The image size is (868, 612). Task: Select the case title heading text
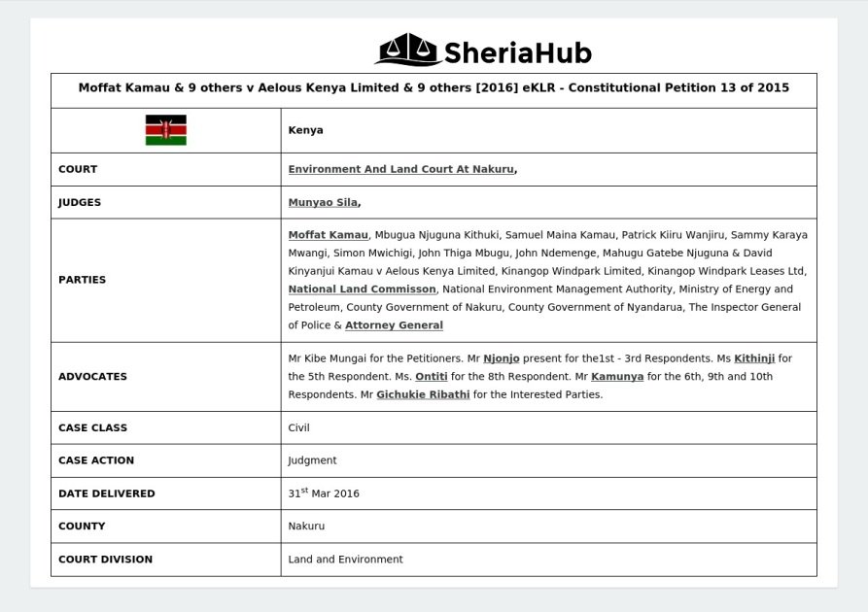pos(434,87)
